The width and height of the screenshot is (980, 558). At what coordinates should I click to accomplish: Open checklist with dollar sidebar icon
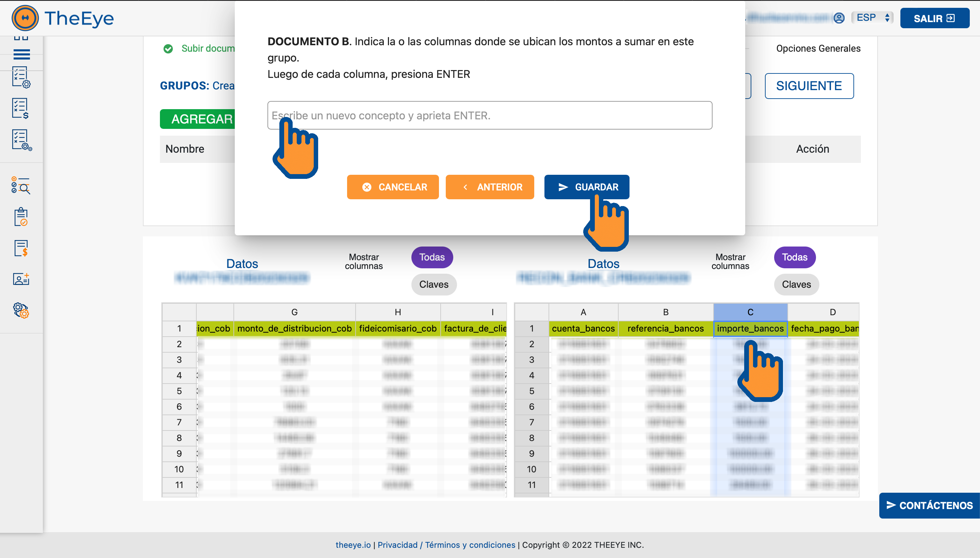[21, 108]
